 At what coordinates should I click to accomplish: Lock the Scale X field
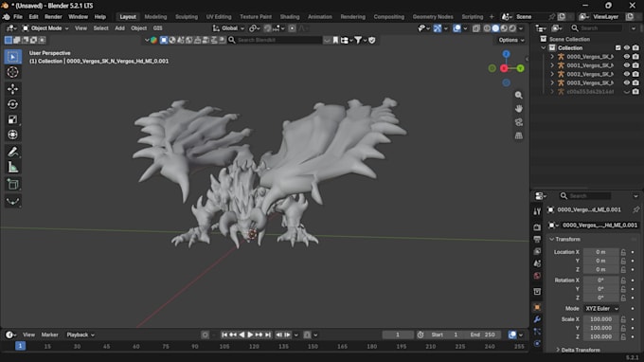(623, 319)
